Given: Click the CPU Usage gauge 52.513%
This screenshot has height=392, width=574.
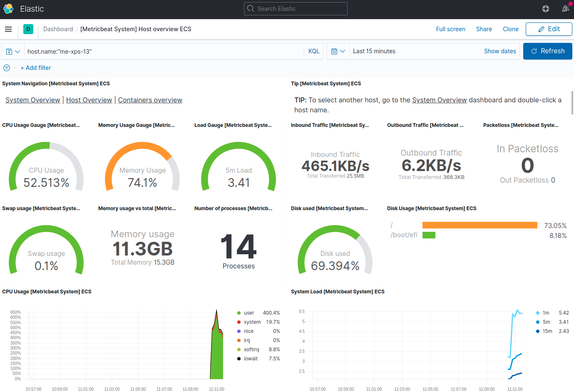Looking at the screenshot, I should (46, 166).
